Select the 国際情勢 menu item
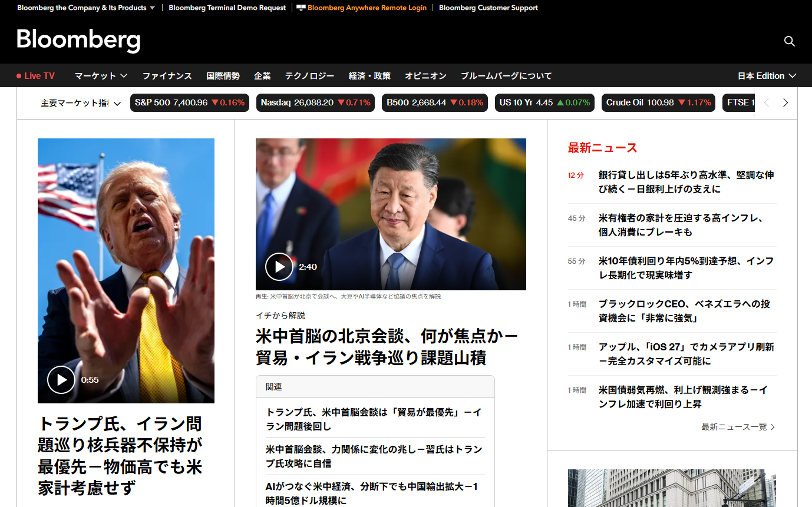The width and height of the screenshot is (812, 507). tap(223, 76)
